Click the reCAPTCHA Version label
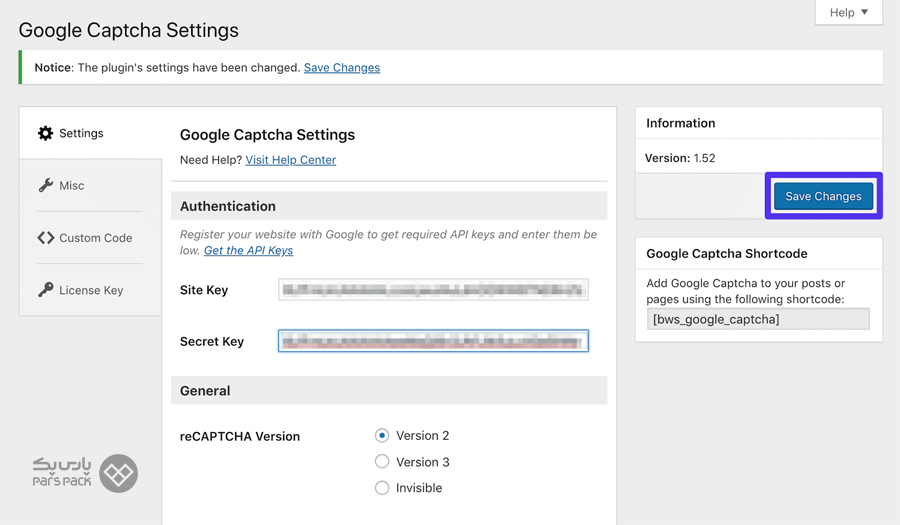Image resolution: width=900 pixels, height=525 pixels. [240, 437]
